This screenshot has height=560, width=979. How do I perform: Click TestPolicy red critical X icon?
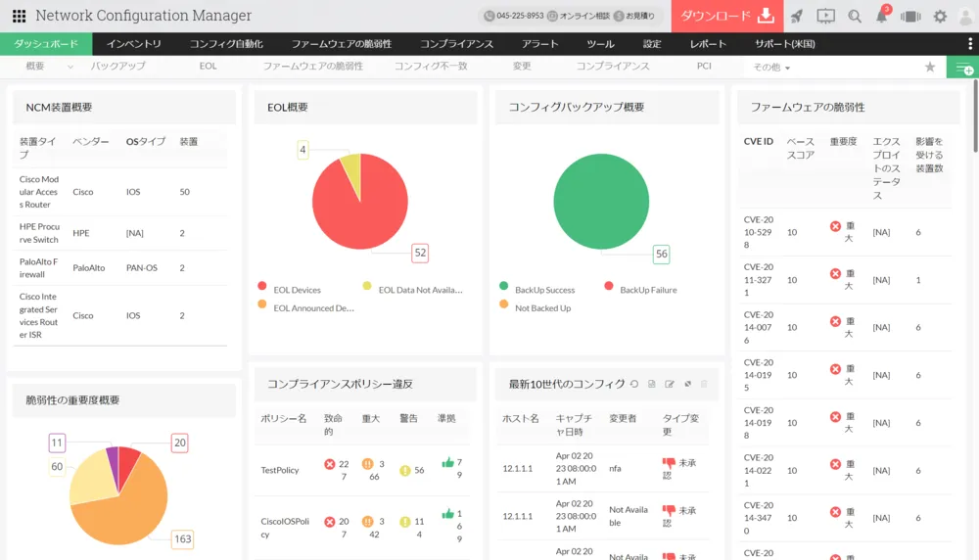(330, 464)
